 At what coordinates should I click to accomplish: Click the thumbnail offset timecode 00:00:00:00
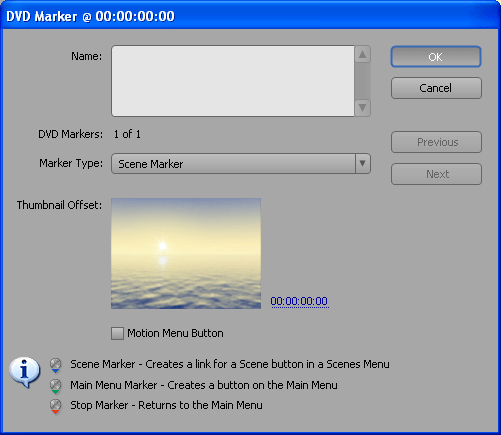[x=299, y=301]
